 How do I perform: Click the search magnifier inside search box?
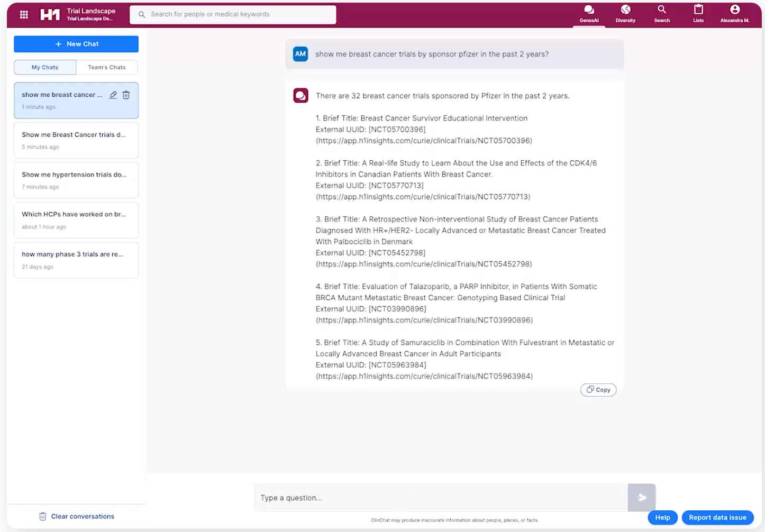pyautogui.click(x=142, y=15)
